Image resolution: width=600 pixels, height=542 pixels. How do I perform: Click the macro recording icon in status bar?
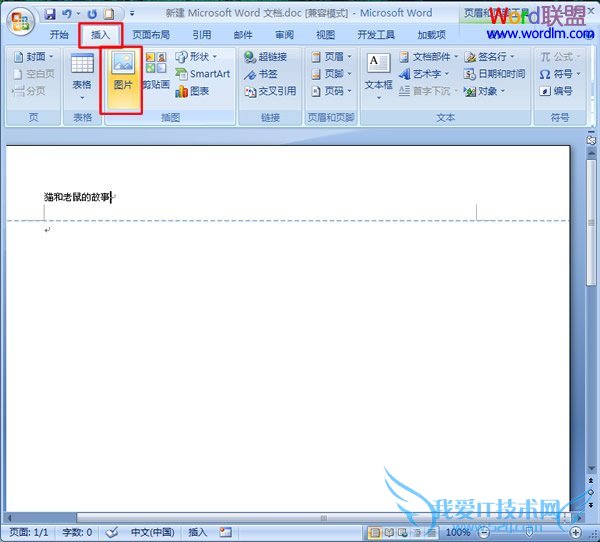click(x=226, y=532)
